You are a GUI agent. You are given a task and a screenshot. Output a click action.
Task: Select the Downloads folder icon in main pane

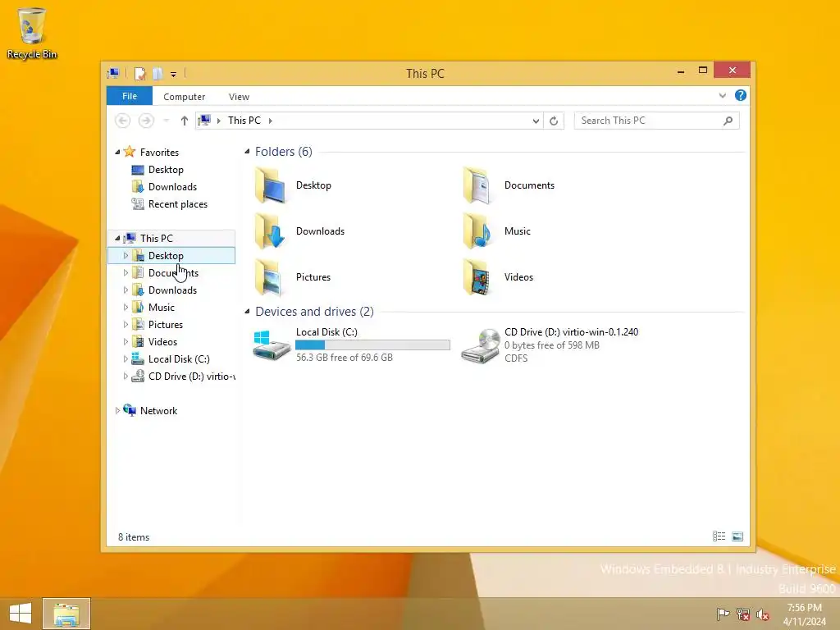[271, 231]
